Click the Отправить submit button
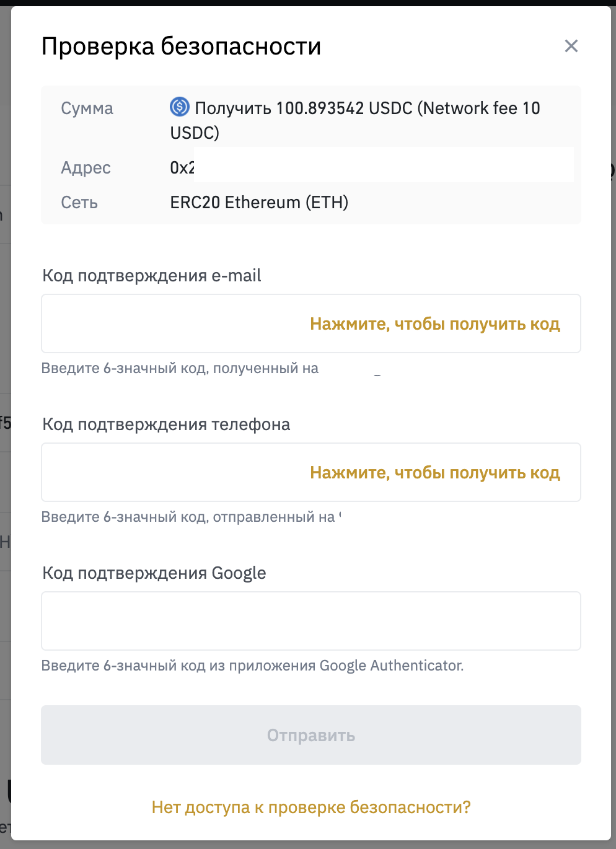 click(x=311, y=735)
